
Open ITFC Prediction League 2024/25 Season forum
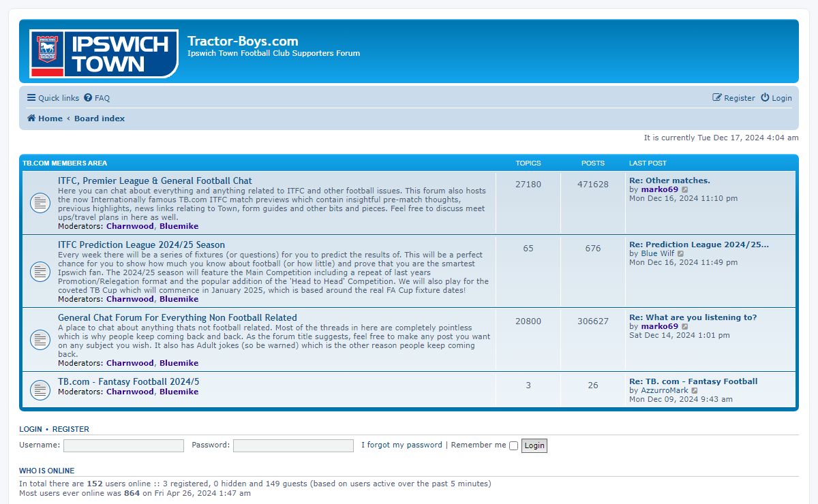141,245
